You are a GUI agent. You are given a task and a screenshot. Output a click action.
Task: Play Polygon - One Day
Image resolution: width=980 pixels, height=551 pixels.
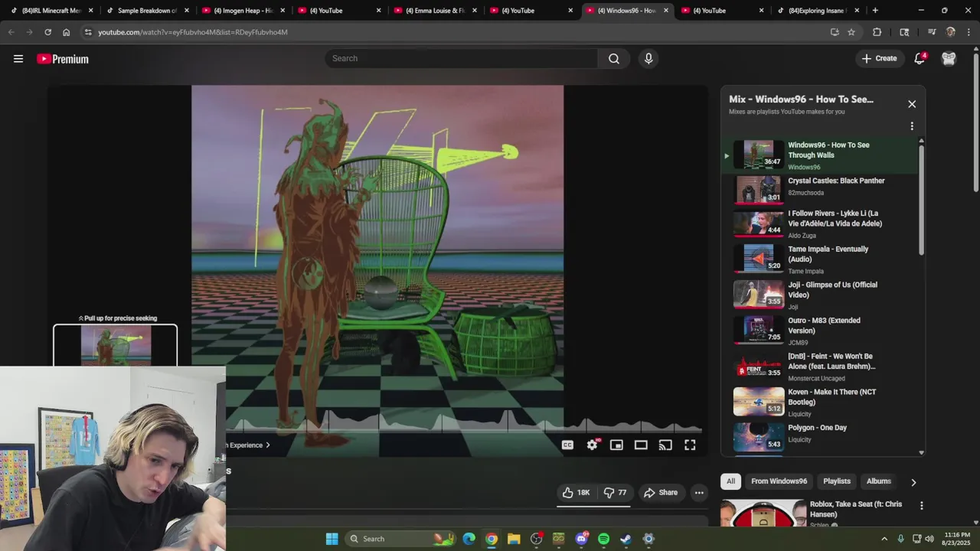tap(819, 436)
